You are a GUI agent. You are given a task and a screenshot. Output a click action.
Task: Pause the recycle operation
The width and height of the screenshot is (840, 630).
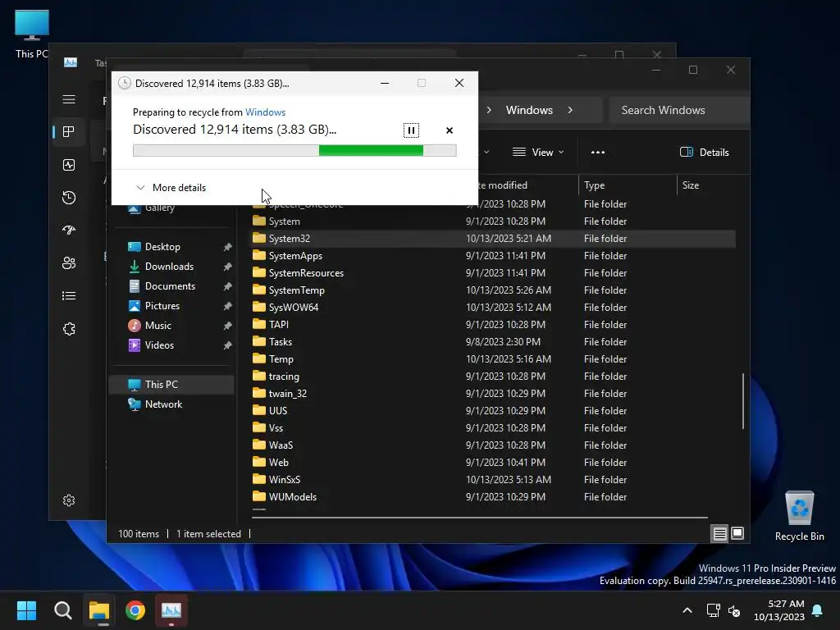pos(411,130)
